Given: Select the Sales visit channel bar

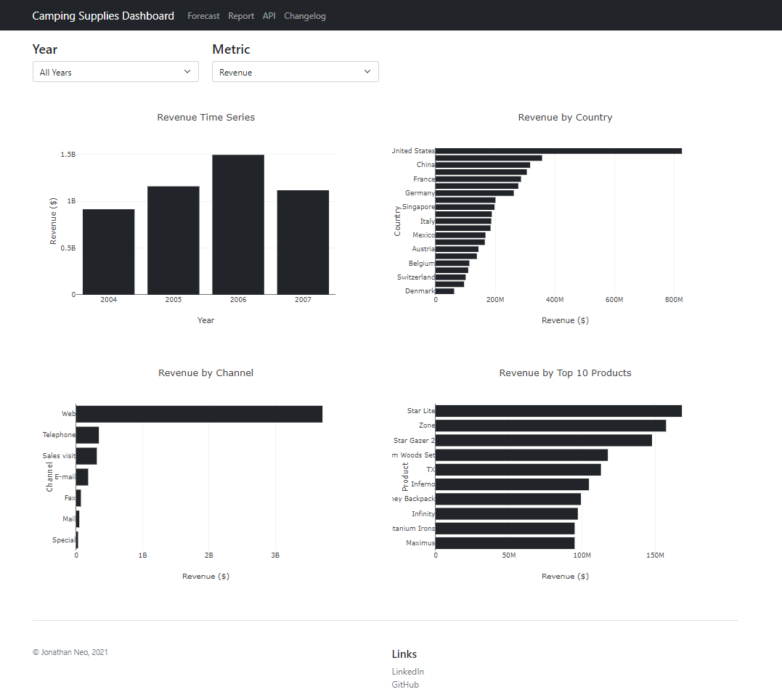Looking at the screenshot, I should 86,456.
